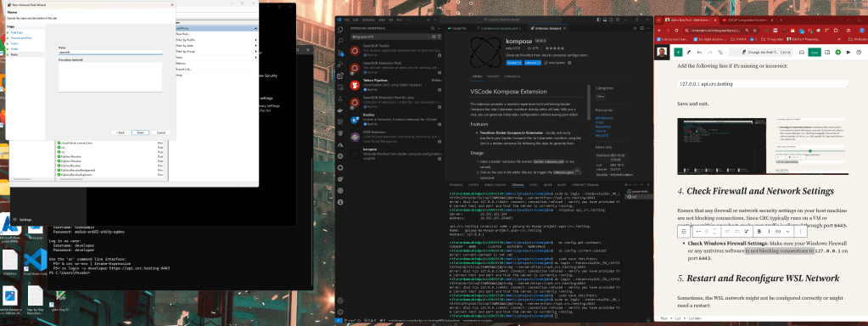The width and height of the screenshot is (868, 326).
Task: Toggle VS Code panel layout icon
Action: click(x=605, y=20)
